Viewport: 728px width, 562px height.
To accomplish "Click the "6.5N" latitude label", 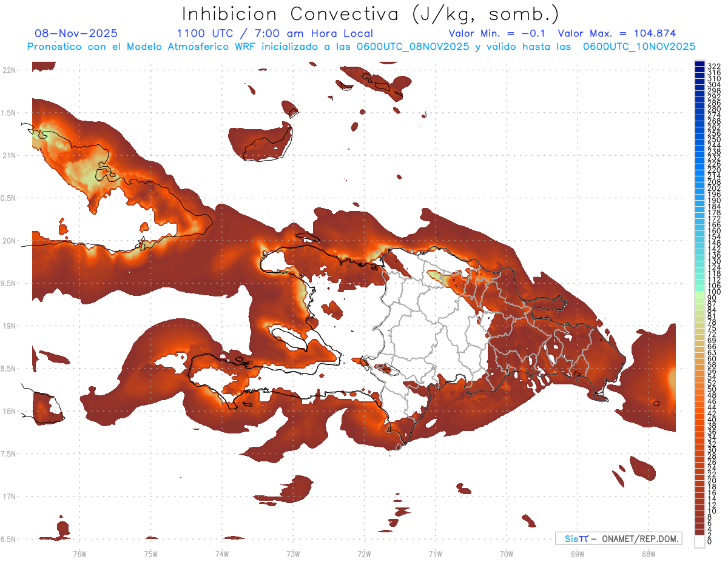I will point(9,539).
